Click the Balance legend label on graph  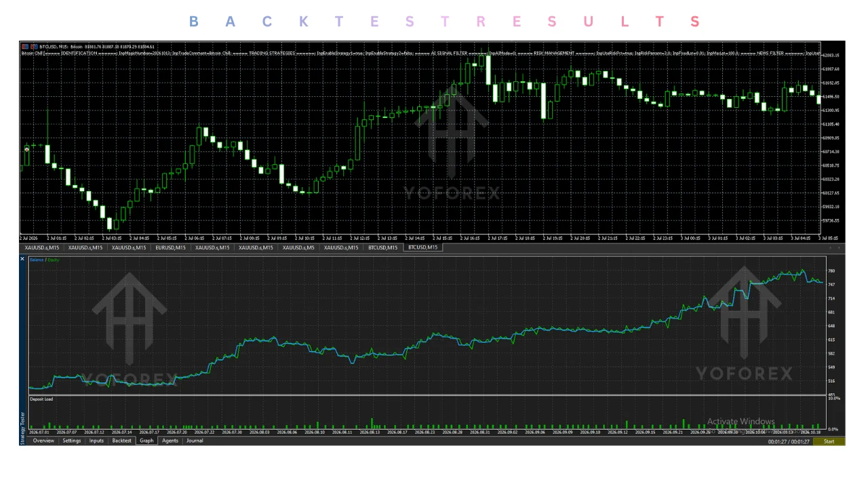click(36, 260)
